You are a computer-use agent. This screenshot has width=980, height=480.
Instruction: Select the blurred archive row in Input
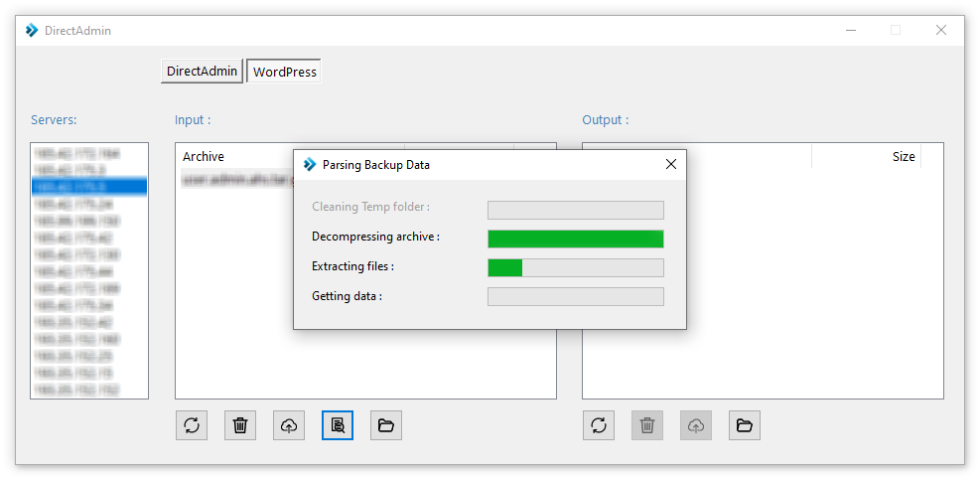coord(237,178)
